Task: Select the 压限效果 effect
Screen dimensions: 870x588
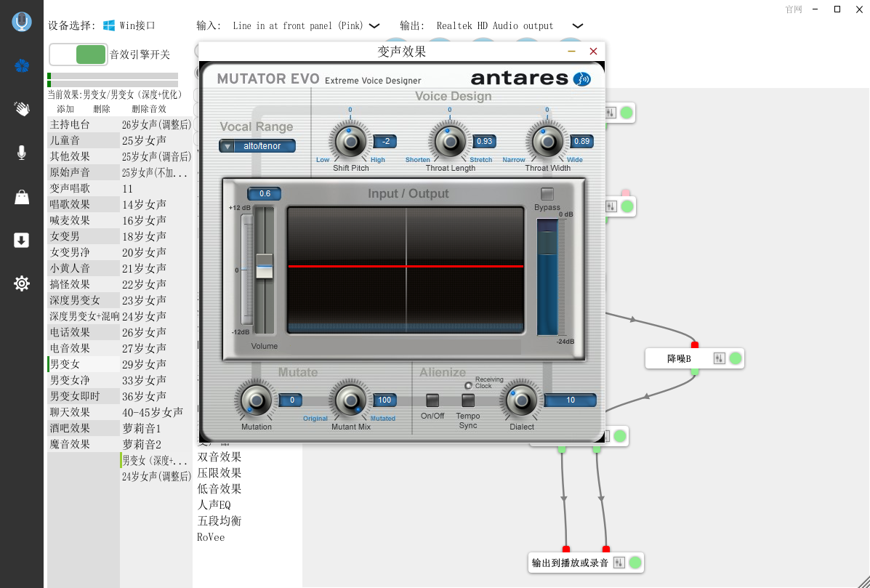Action: pos(219,473)
